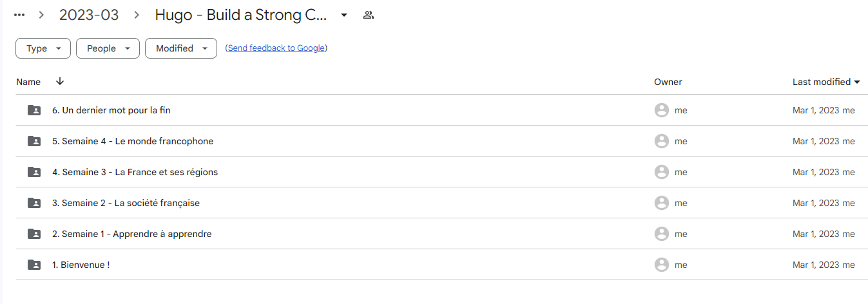
Task: Open the Last modified sort field menu
Action: 826,82
